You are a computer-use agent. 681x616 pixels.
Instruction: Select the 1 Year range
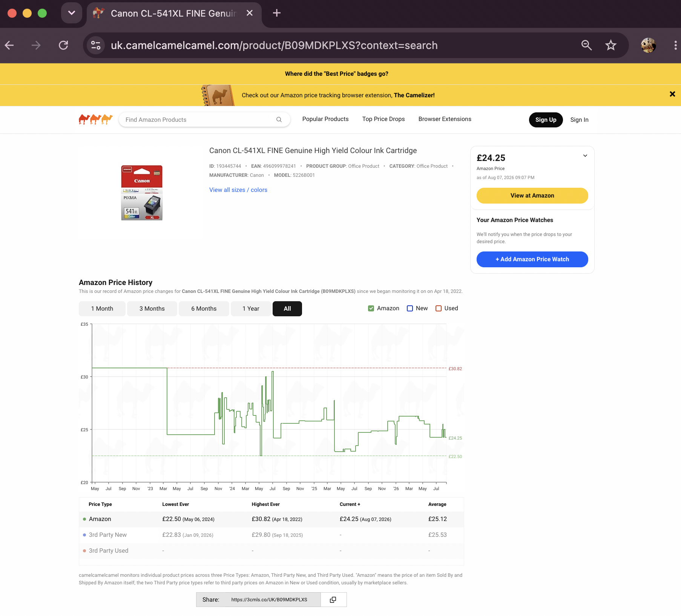(x=251, y=309)
